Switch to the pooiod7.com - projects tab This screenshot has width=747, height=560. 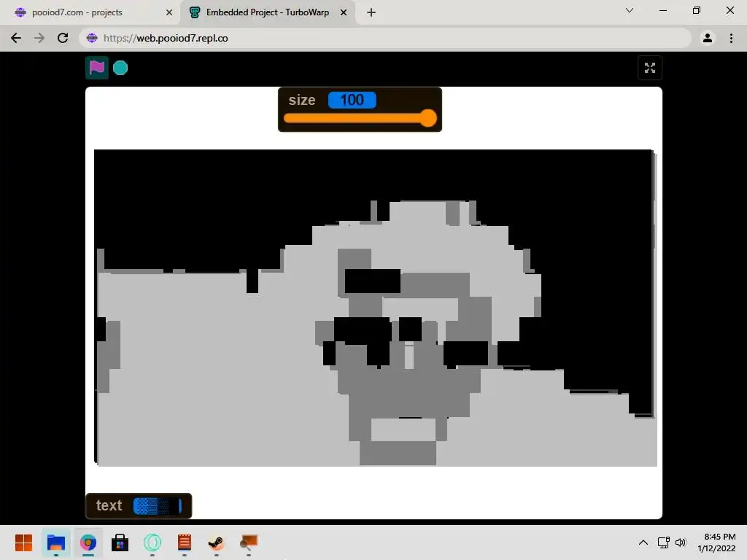pyautogui.click(x=77, y=12)
